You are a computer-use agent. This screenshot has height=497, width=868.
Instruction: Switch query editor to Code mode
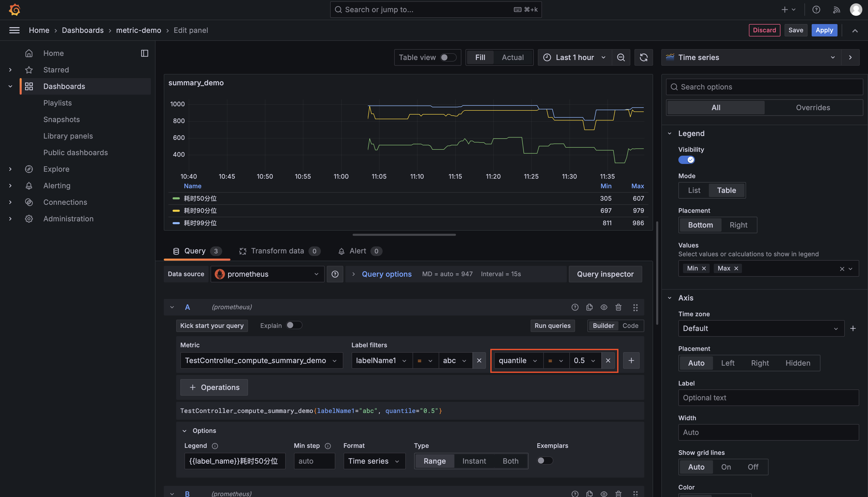[630, 326]
